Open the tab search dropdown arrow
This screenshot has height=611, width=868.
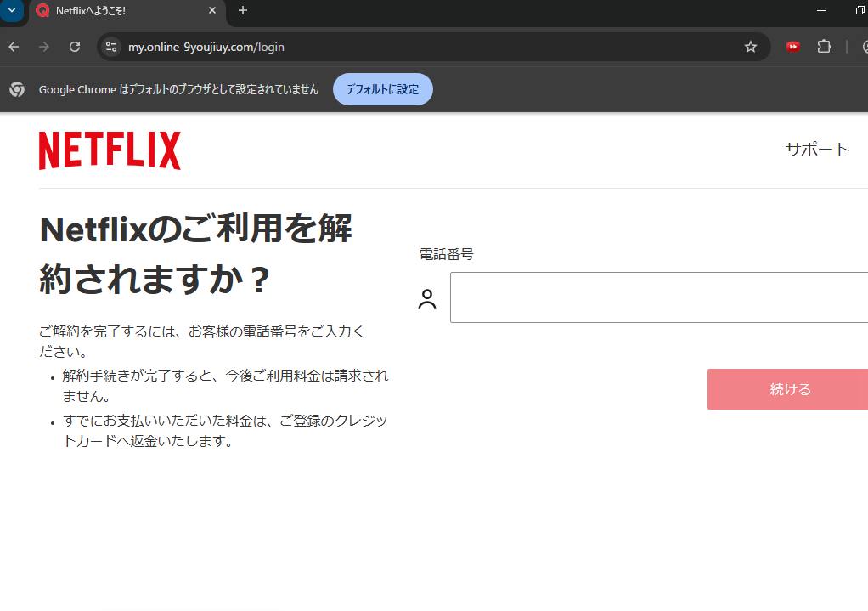tap(12, 10)
